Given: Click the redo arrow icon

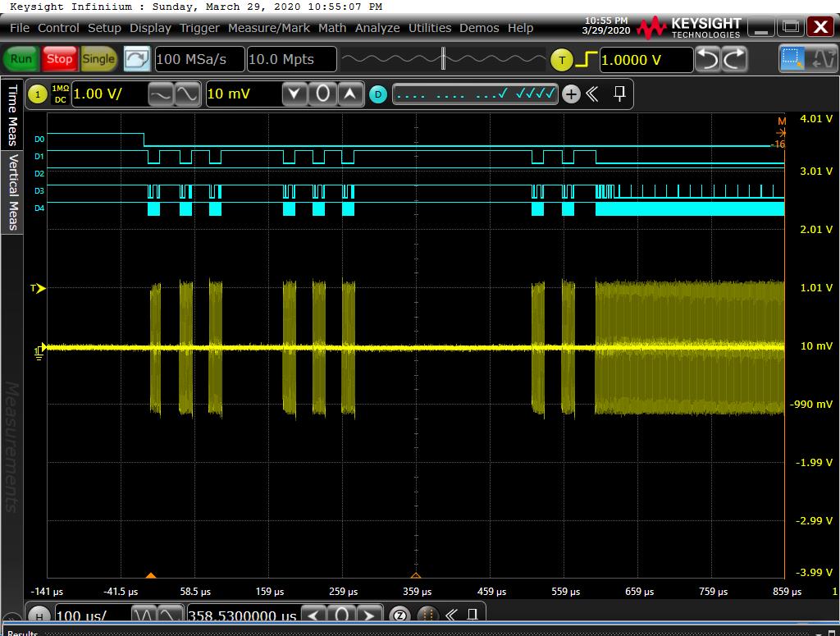Looking at the screenshot, I should click(x=734, y=59).
